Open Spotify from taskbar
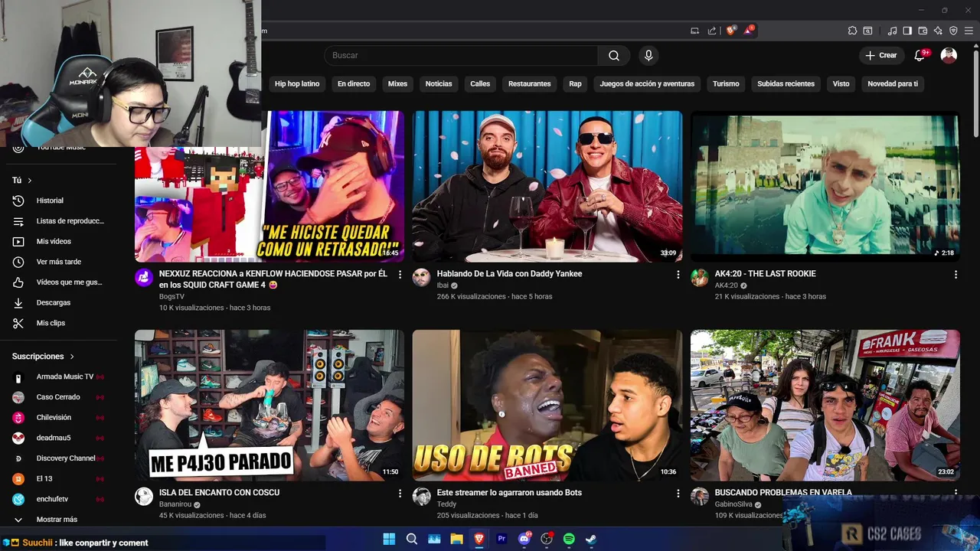The width and height of the screenshot is (980, 551). tap(569, 539)
